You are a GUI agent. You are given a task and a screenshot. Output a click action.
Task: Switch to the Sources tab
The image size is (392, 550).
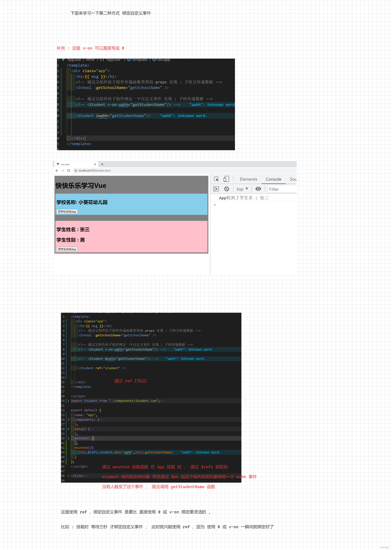293,179
